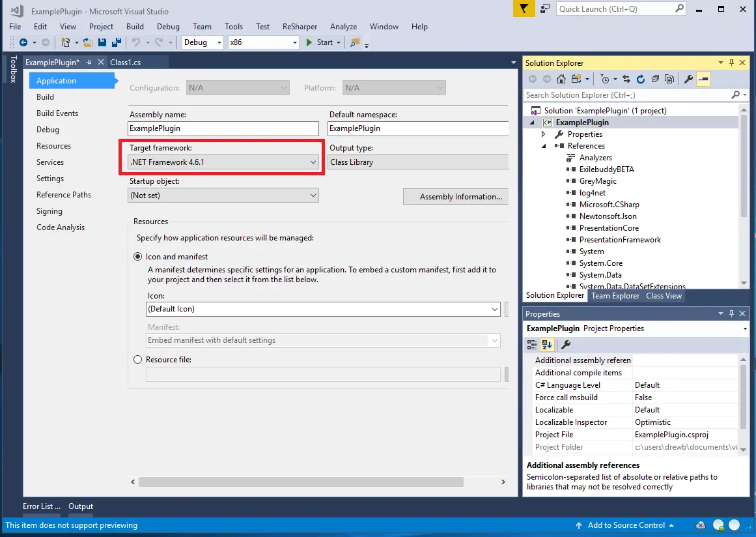
Task: Click the Collapse All icon in Solution Explorer
Action: [x=655, y=79]
